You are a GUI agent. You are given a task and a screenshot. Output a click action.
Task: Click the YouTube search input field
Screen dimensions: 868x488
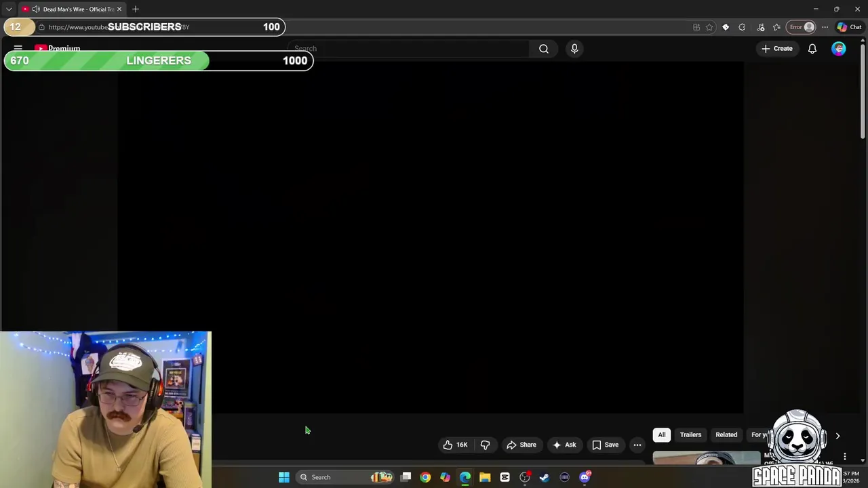pos(408,49)
